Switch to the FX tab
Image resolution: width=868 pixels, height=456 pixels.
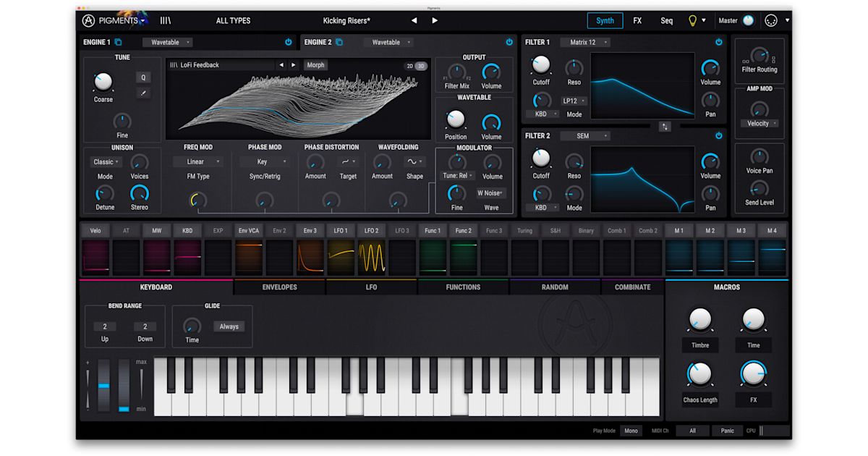tap(637, 20)
